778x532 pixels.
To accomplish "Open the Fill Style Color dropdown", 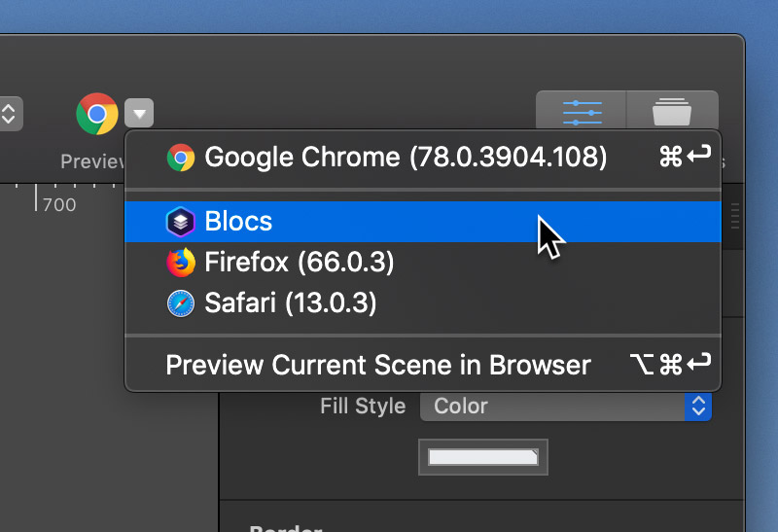I will tap(566, 406).
